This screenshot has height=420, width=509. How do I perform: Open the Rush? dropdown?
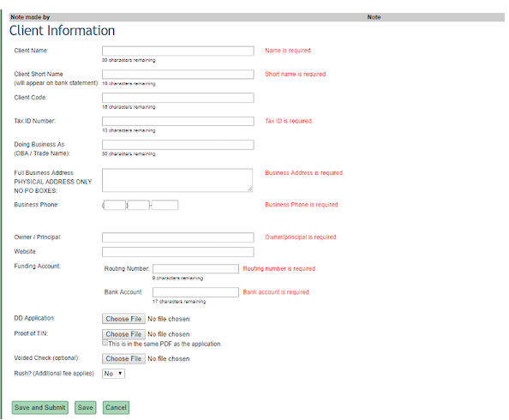coord(113,374)
